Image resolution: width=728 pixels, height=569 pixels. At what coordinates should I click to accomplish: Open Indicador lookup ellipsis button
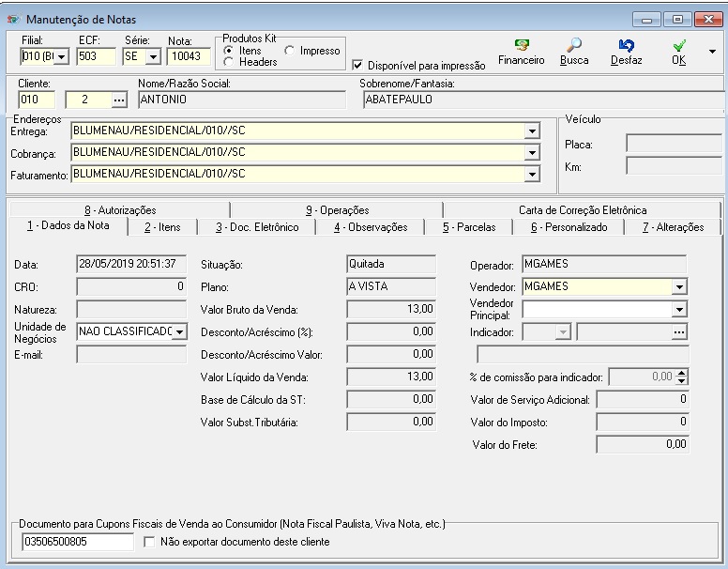679,332
